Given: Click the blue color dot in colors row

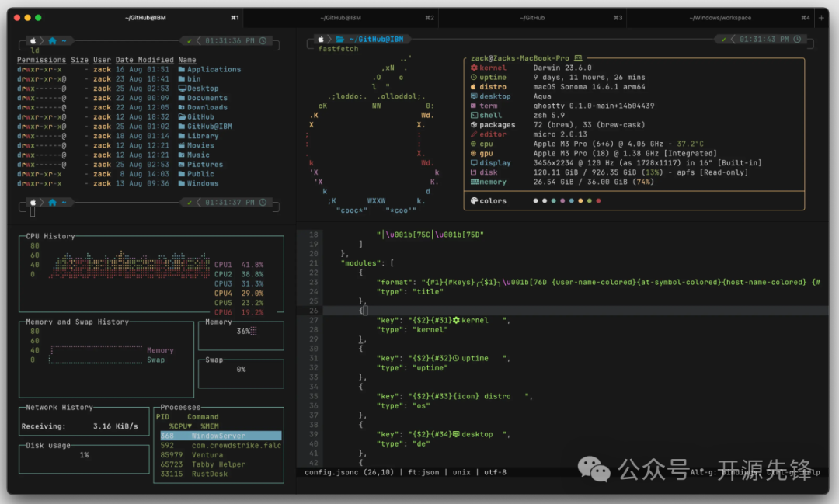Looking at the screenshot, I should click(572, 200).
